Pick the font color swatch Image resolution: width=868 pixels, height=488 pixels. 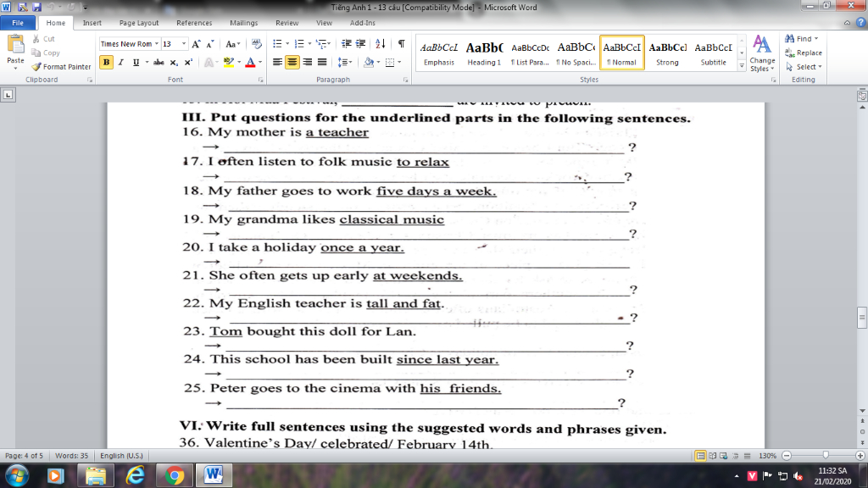click(x=250, y=62)
